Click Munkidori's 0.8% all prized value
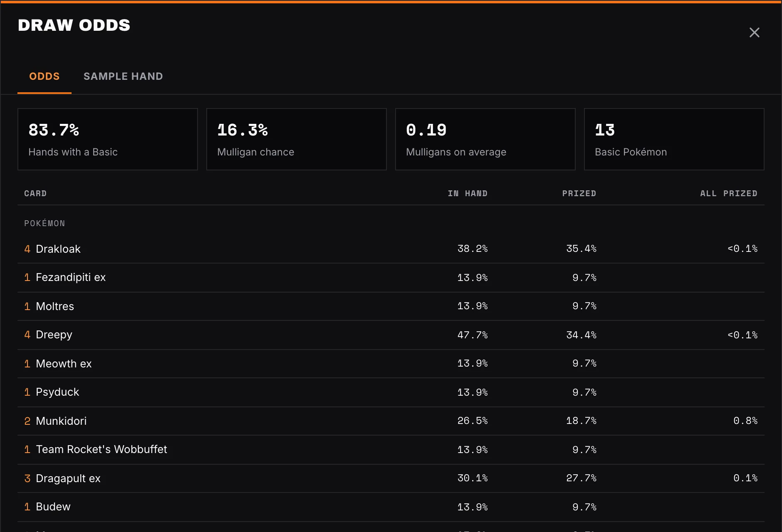This screenshot has width=782, height=532. 745,421
